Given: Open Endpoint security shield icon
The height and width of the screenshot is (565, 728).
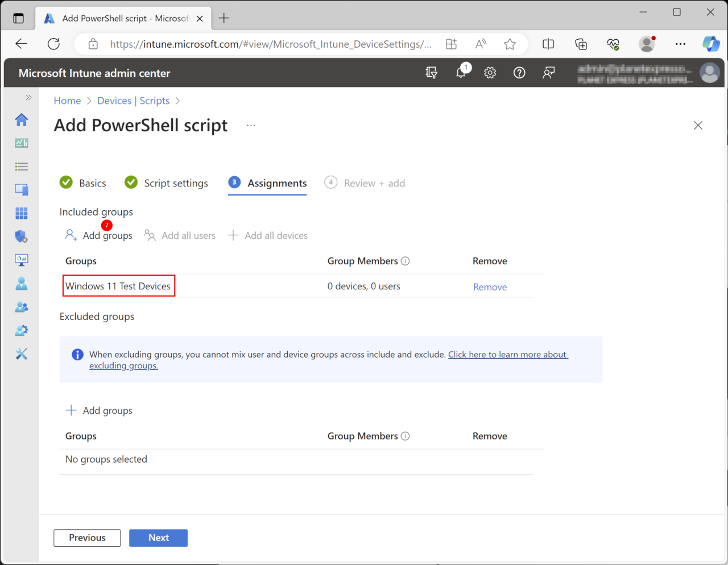Looking at the screenshot, I should point(22,236).
